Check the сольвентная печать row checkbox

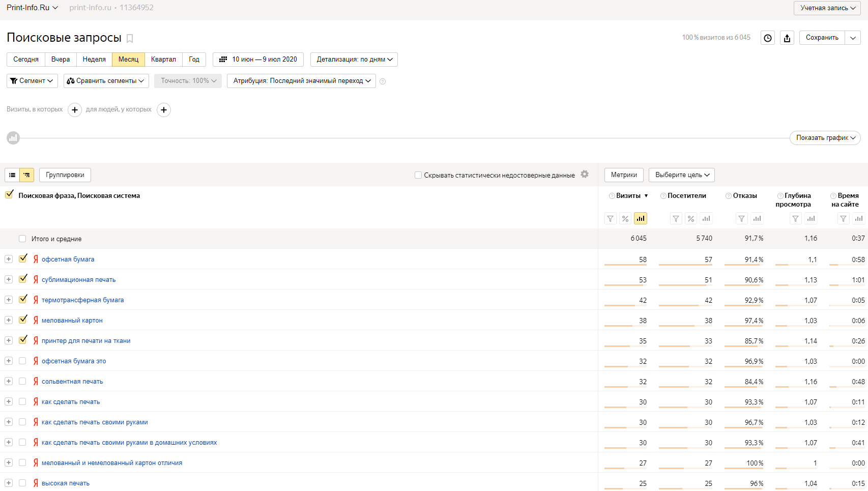pos(22,381)
